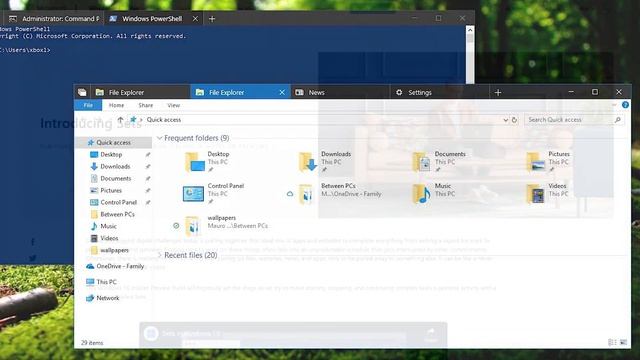
Task: Open OneDrive - Family in navigation pane
Action: point(120,266)
